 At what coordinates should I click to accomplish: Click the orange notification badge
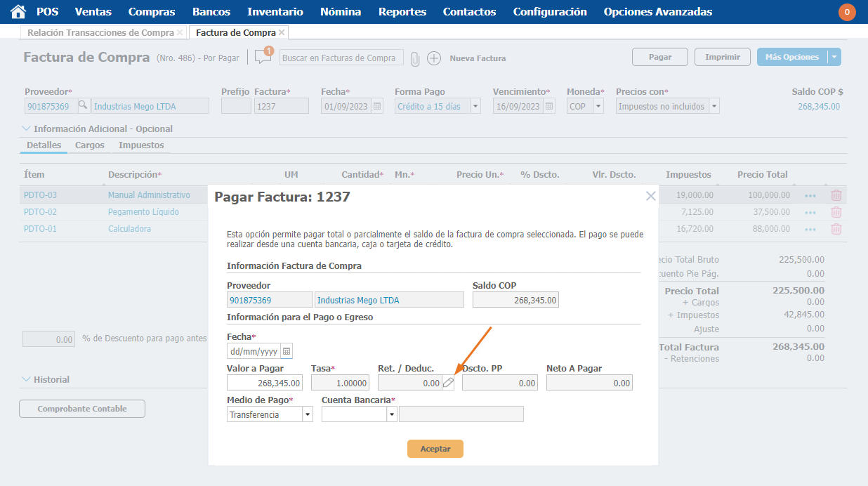tap(847, 12)
